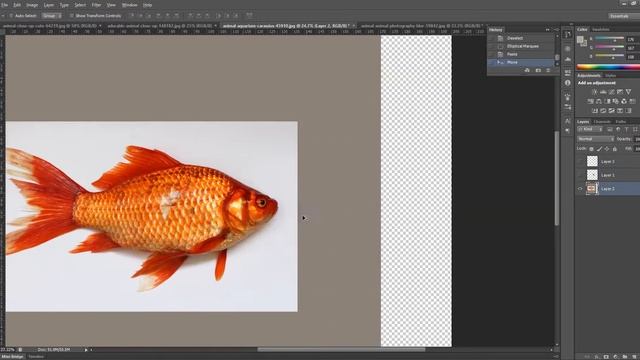Toggle lock position
Viewport: 640px width, 360px height.
tap(607, 149)
